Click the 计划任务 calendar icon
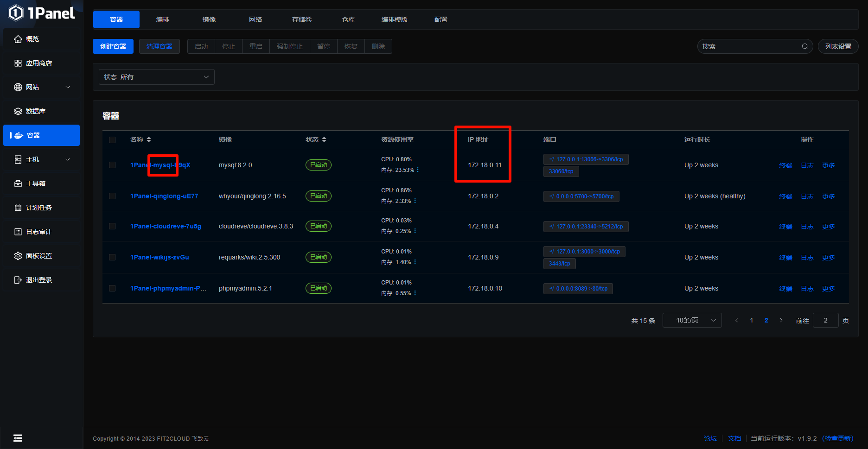 click(18, 208)
